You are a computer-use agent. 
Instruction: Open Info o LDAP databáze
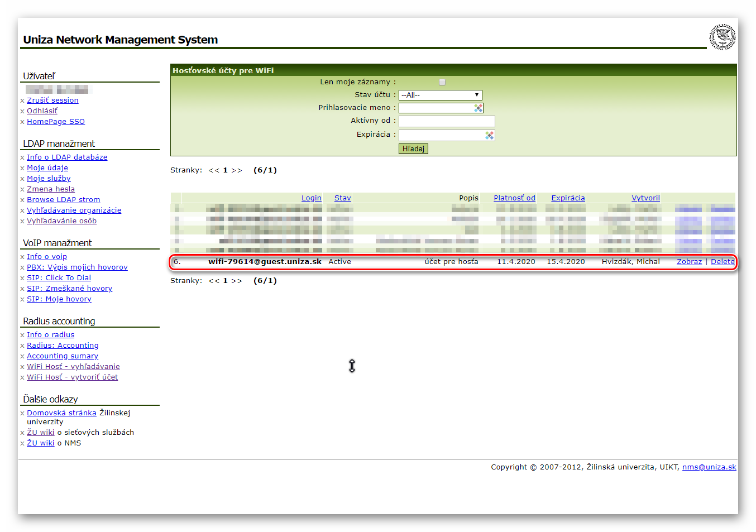(67, 157)
